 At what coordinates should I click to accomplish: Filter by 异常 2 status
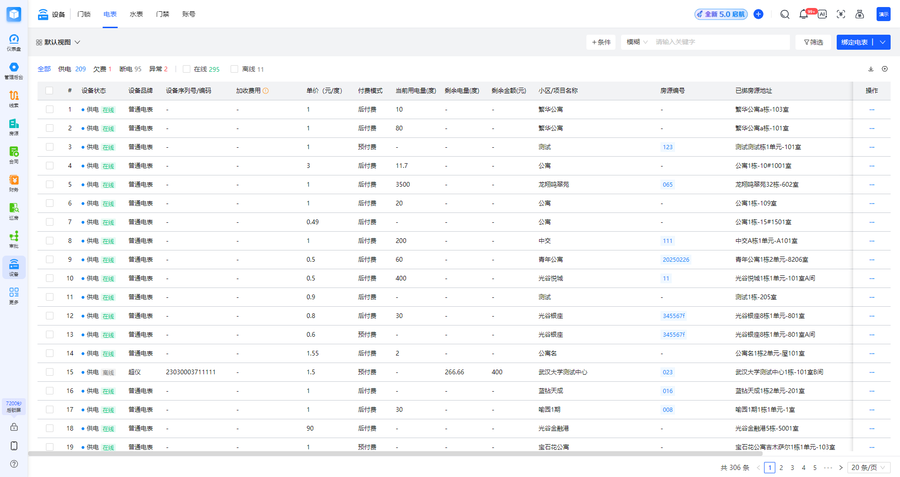point(158,69)
